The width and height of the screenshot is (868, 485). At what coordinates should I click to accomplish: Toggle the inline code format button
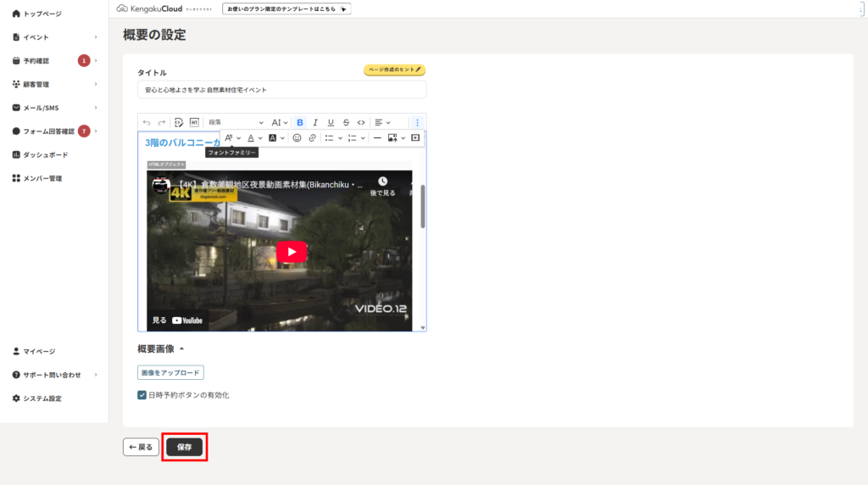coord(361,123)
